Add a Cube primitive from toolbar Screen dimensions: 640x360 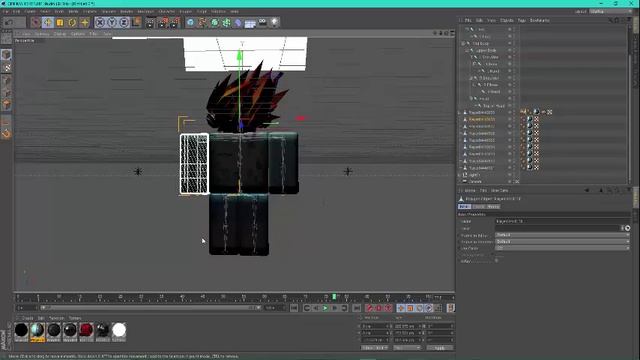click(x=191, y=22)
